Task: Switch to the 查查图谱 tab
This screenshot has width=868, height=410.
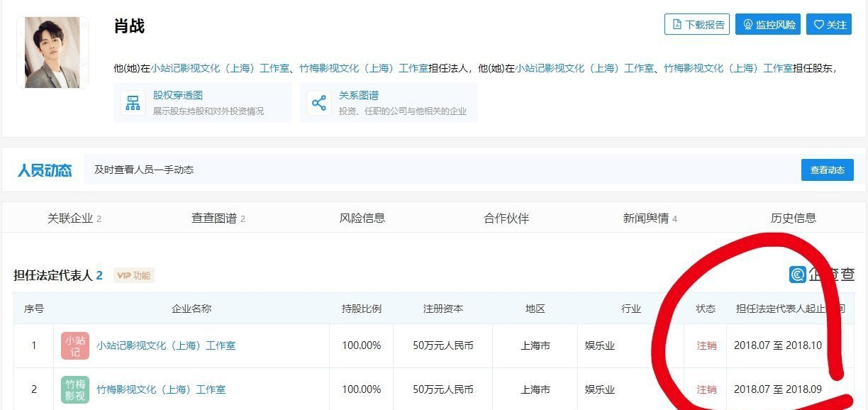Action: 218,218
